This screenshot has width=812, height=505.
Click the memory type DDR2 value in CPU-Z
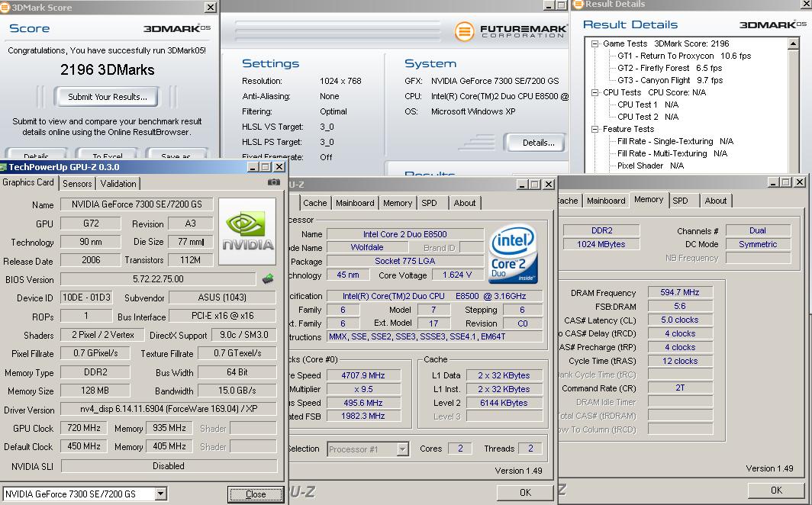pyautogui.click(x=601, y=230)
